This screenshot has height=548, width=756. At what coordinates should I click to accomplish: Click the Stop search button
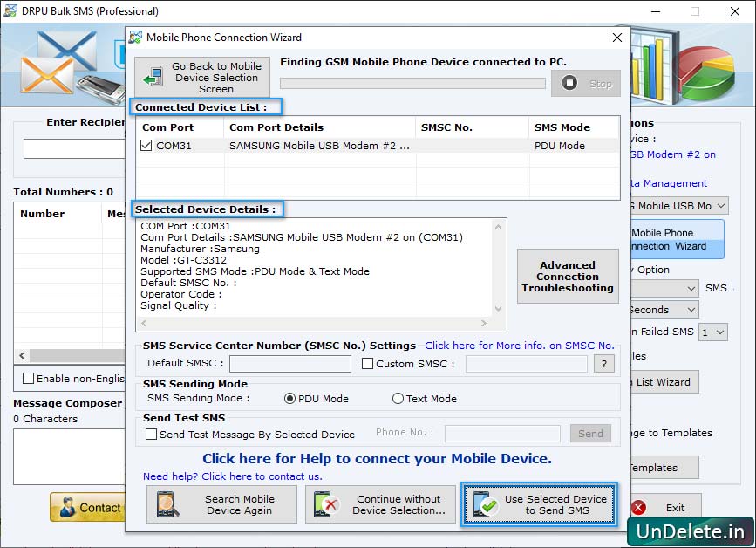(x=586, y=84)
